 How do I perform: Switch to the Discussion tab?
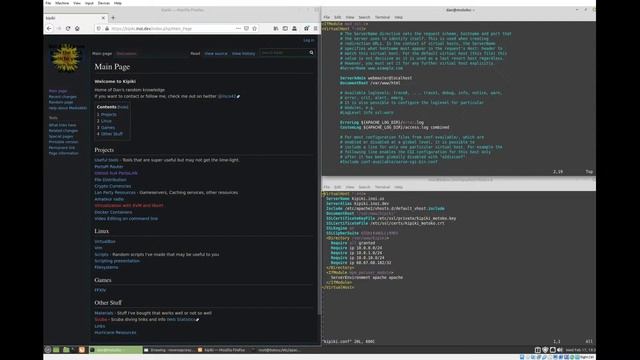coord(126,53)
